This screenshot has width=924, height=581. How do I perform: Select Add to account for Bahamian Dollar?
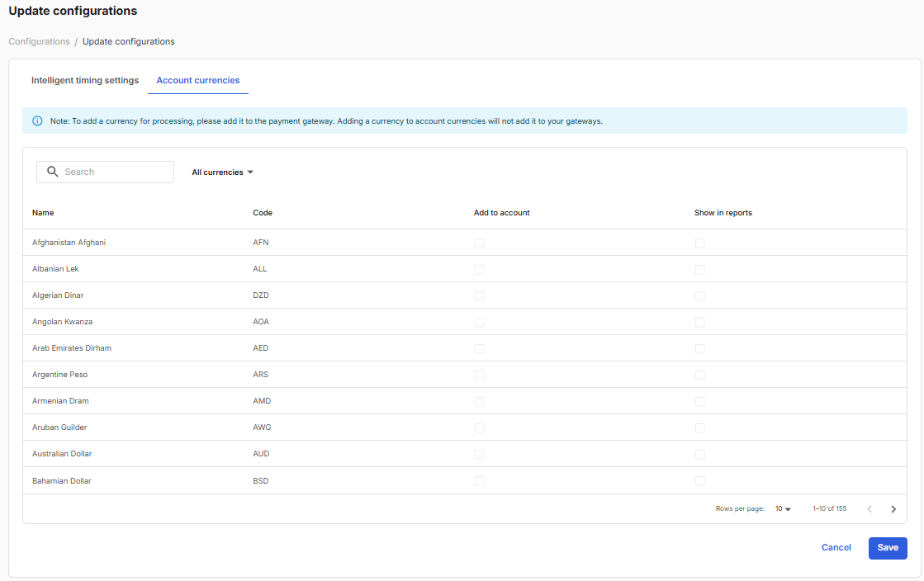[x=479, y=481]
